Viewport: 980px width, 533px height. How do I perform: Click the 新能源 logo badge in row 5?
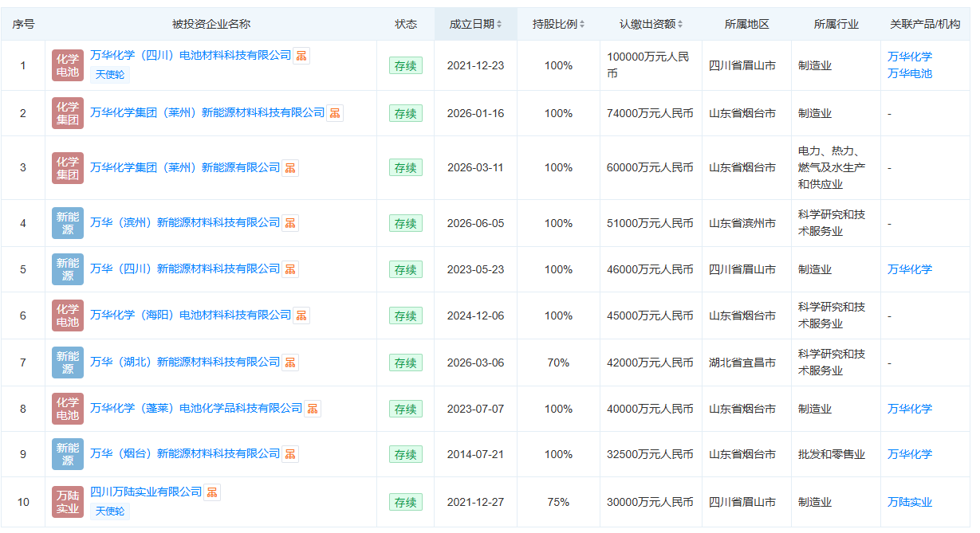pyautogui.click(x=68, y=269)
